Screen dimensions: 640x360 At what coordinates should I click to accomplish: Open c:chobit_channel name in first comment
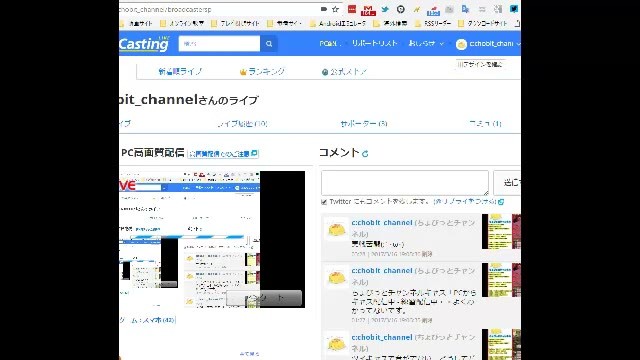tap(382, 223)
